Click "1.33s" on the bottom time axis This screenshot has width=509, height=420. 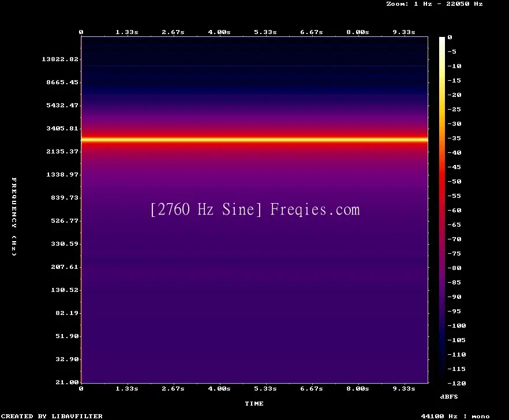127,388
